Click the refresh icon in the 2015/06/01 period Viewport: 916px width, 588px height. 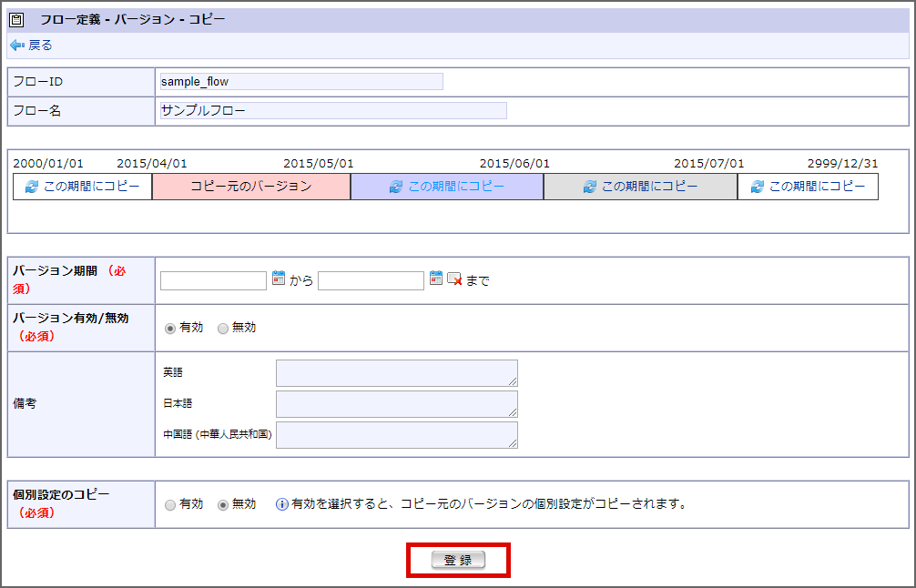pyautogui.click(x=590, y=187)
